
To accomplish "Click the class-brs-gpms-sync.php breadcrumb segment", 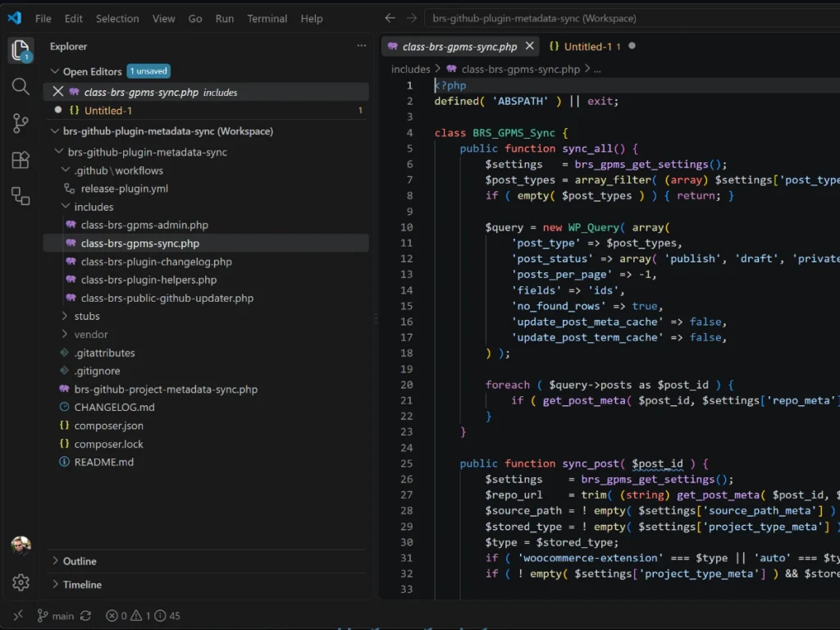I will click(x=520, y=69).
